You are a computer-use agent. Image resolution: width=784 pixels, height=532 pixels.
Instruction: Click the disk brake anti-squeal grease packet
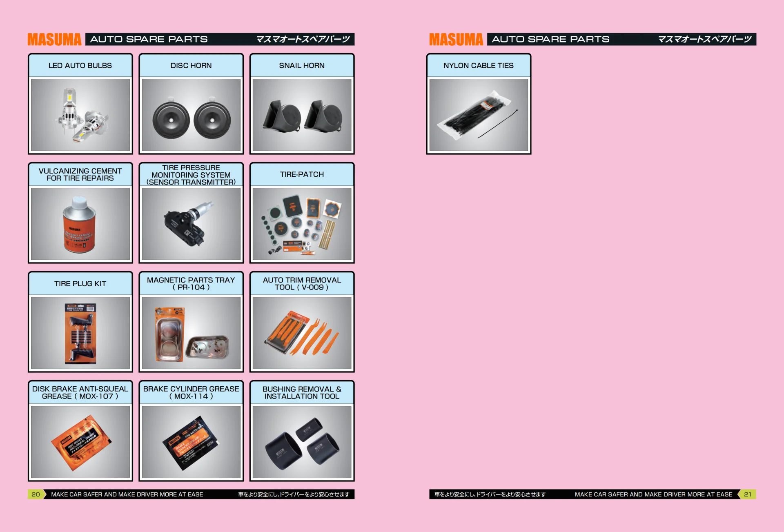[80, 442]
